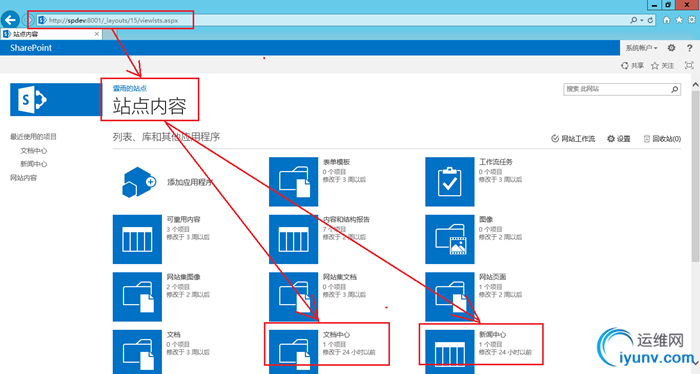Click the 添加应用程序 add app icon
Viewport: 700px width, 374px height.
tap(138, 182)
